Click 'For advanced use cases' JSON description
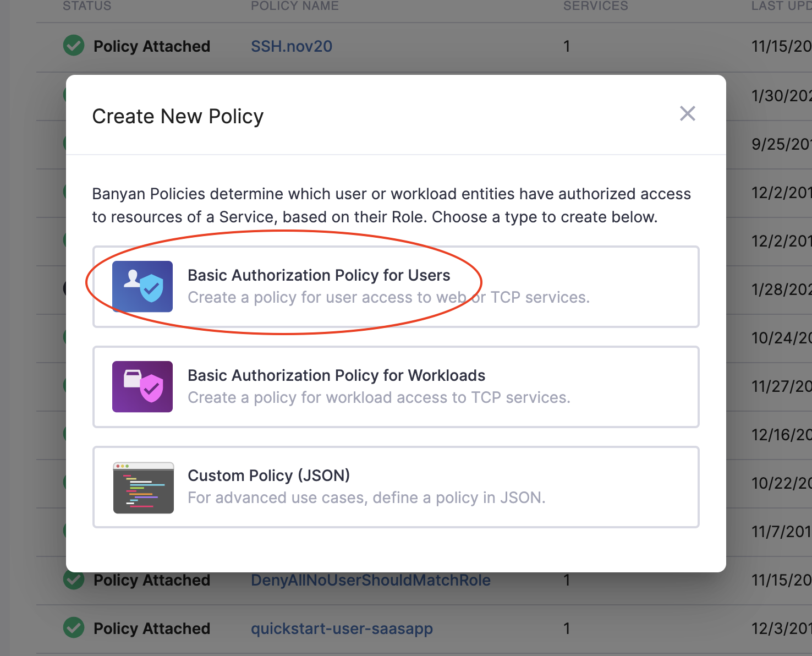812x656 pixels. click(x=366, y=498)
